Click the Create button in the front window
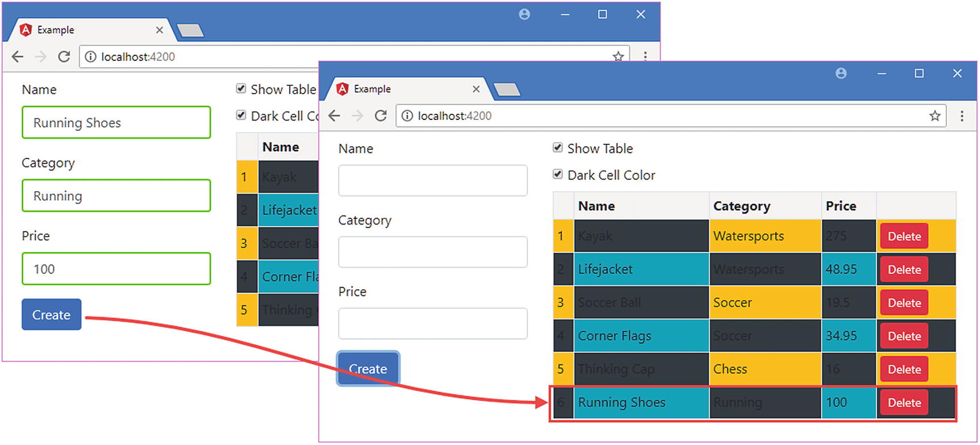Image resolution: width=980 pixels, height=445 pixels. [x=368, y=369]
